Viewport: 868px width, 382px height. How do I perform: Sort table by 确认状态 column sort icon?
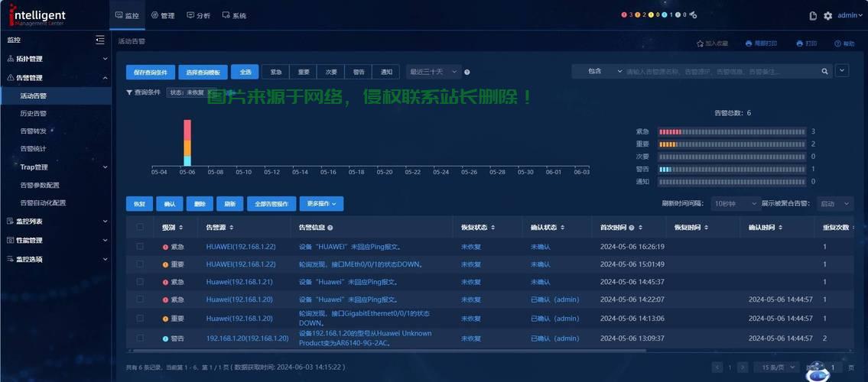[x=562, y=228]
